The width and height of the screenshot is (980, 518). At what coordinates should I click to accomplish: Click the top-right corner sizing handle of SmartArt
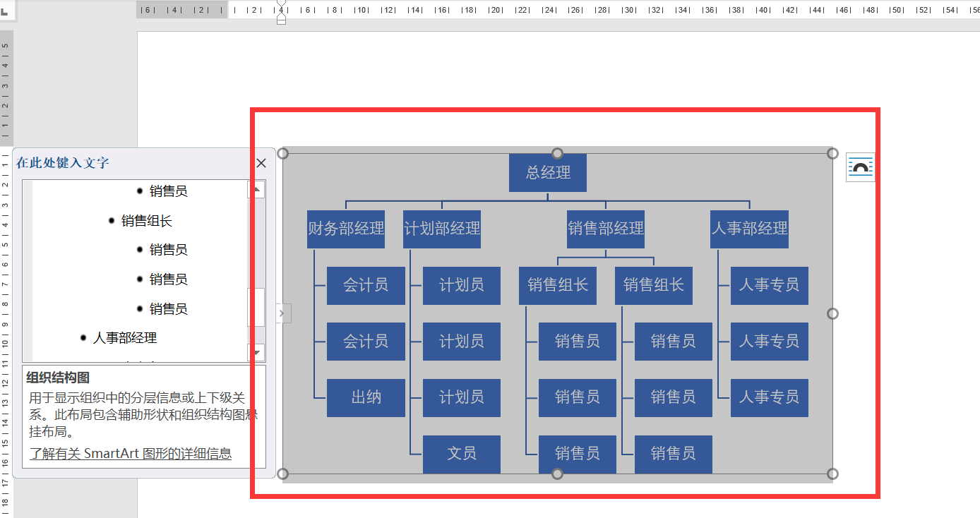832,153
